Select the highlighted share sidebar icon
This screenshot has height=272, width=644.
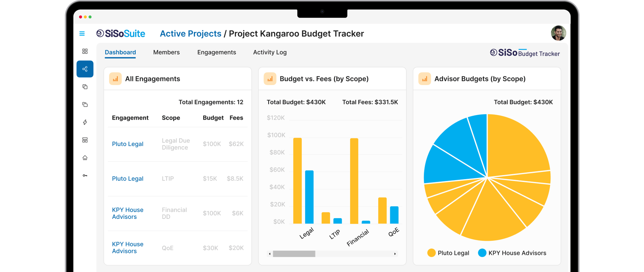click(85, 69)
